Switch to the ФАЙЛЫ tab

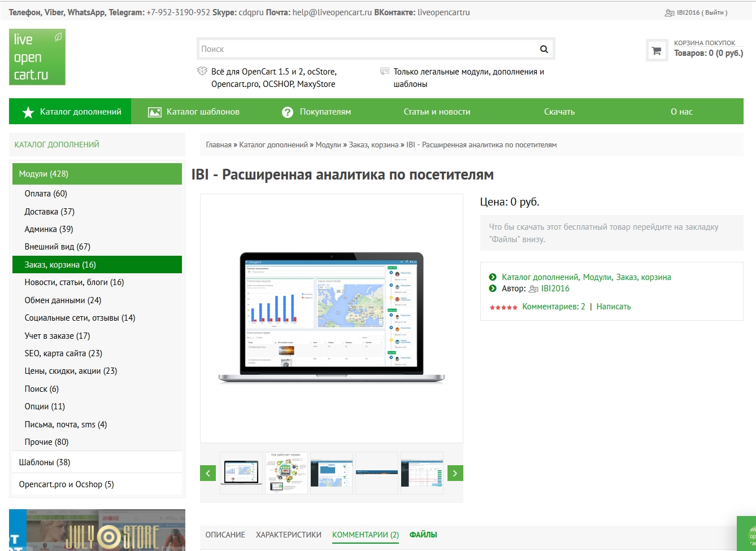point(423,535)
